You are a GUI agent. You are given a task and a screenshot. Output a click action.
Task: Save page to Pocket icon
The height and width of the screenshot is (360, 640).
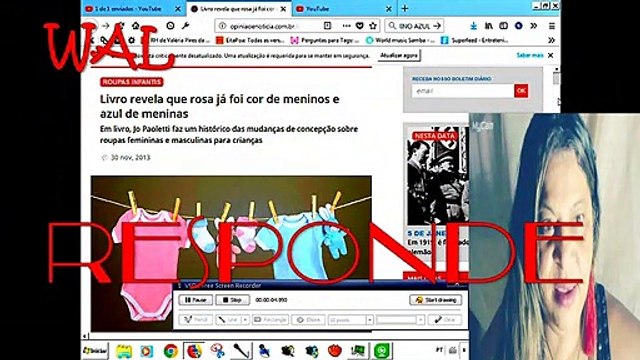coord(360,26)
